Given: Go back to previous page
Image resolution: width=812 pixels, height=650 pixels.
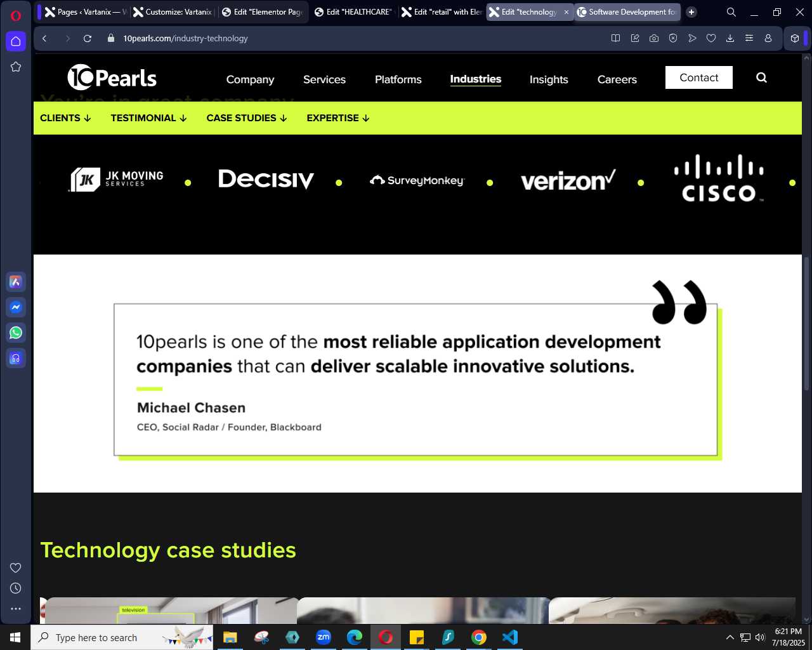Looking at the screenshot, I should (x=44, y=38).
